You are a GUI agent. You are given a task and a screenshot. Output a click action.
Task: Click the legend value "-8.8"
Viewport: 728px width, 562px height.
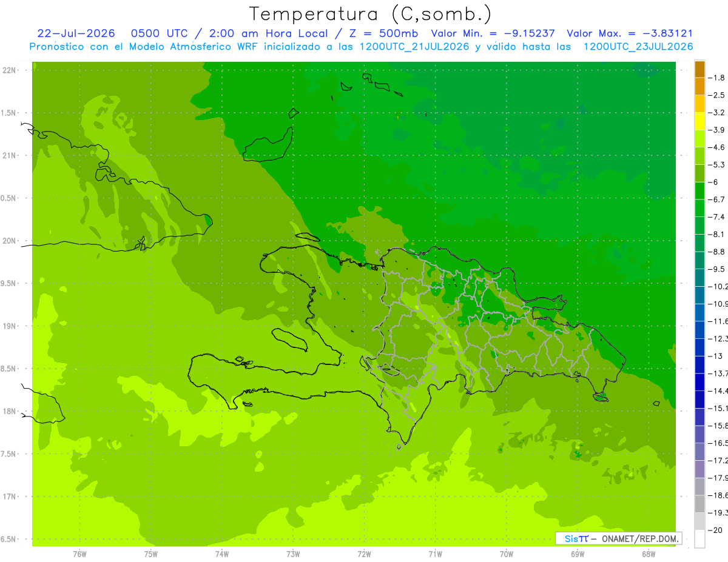click(x=716, y=252)
